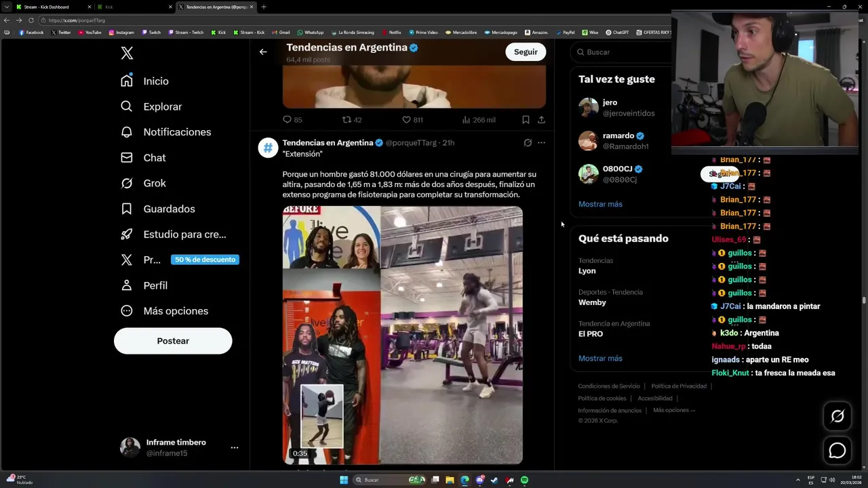The width and height of the screenshot is (868, 488).
Task: Click the repost icon showing 42
Action: (x=347, y=119)
